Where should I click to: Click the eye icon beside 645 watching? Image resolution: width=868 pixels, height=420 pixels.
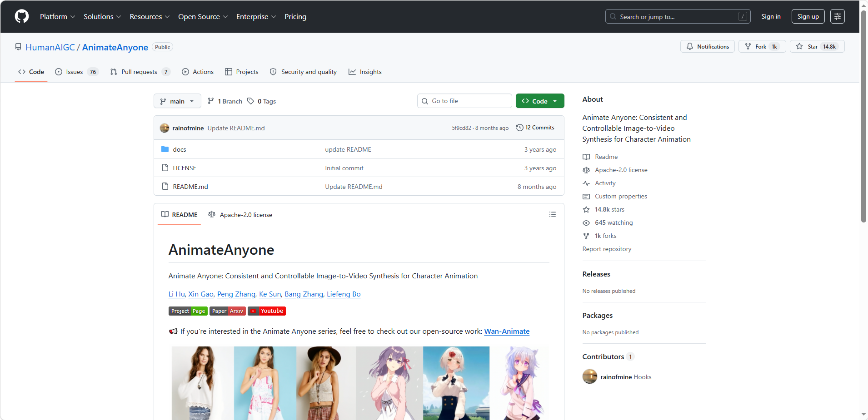[586, 223]
